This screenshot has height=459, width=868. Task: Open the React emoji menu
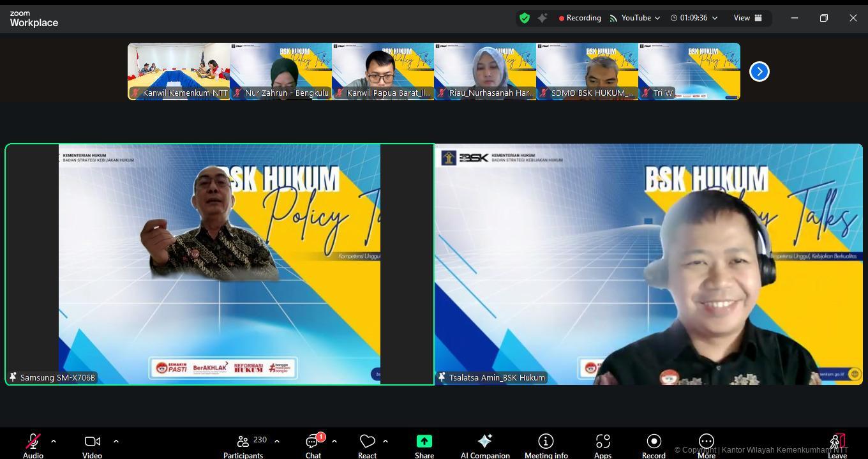(367, 445)
